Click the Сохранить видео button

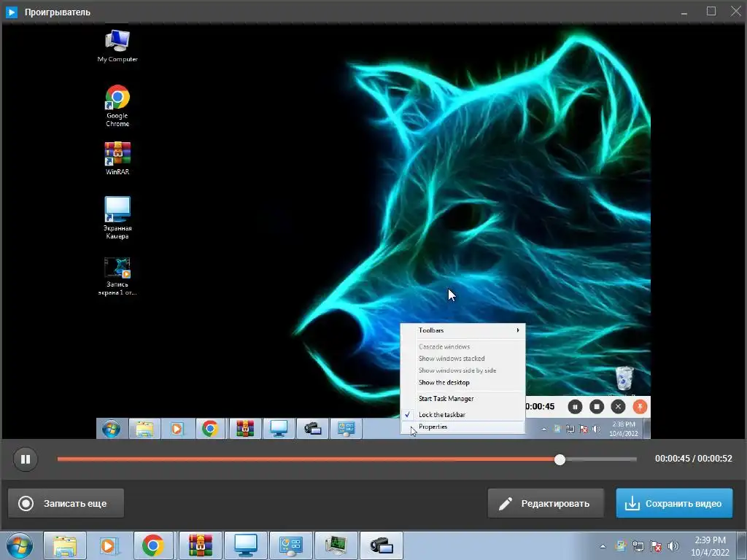[x=674, y=503]
